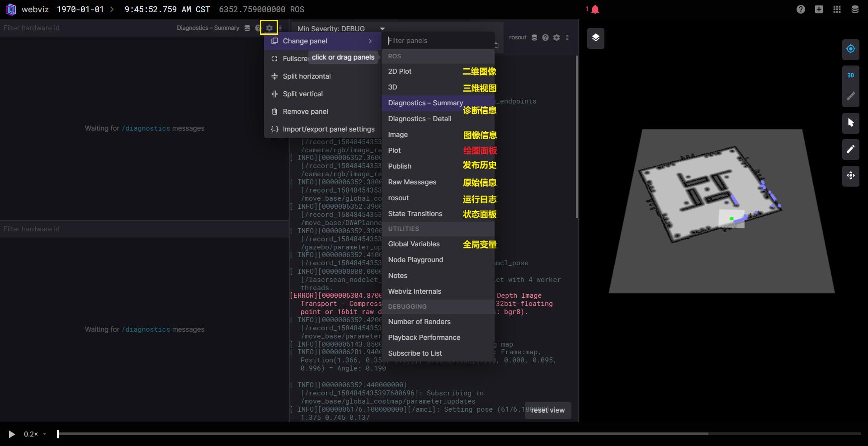
Task: Select State Transitions panel
Action: [438, 214]
